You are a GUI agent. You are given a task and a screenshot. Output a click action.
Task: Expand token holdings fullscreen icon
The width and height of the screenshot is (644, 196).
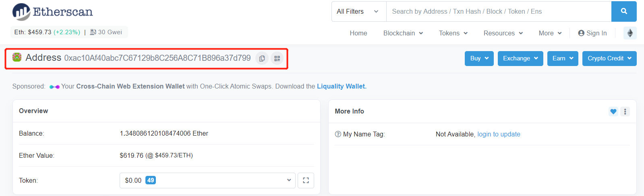click(306, 180)
